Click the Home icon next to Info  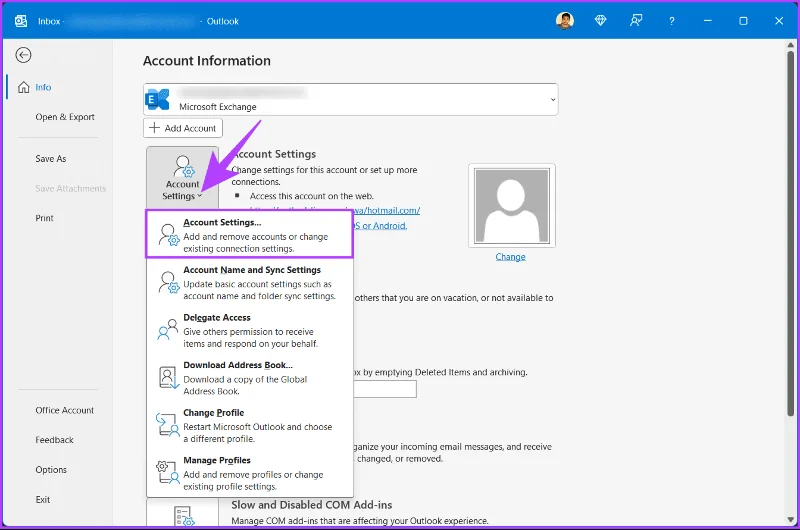click(x=23, y=87)
